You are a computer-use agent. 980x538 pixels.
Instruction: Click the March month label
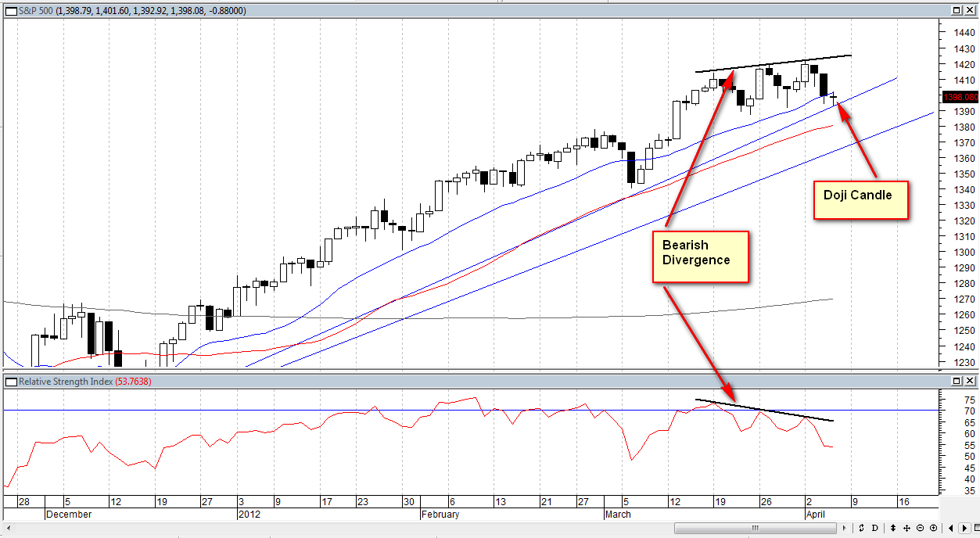pyautogui.click(x=619, y=515)
